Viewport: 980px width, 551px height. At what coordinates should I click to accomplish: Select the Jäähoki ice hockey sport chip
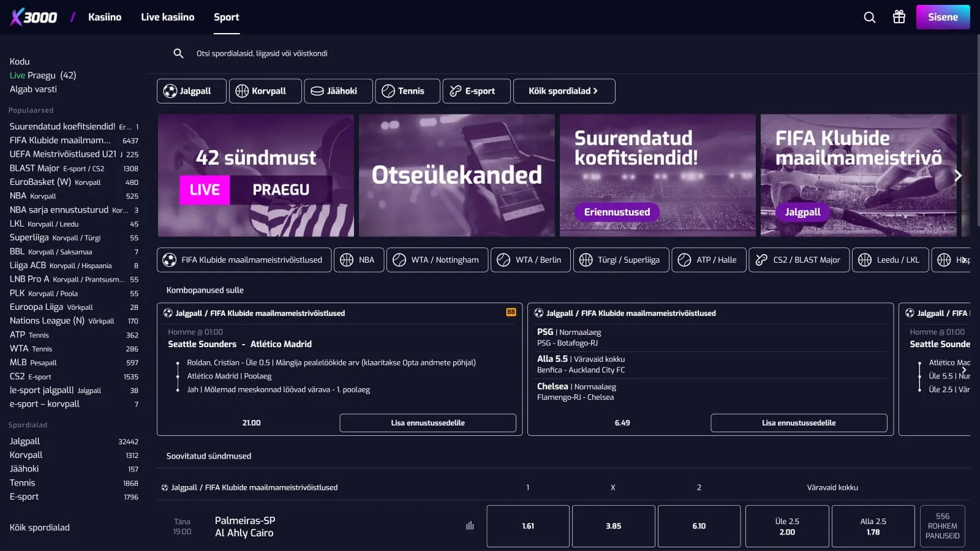click(x=338, y=91)
